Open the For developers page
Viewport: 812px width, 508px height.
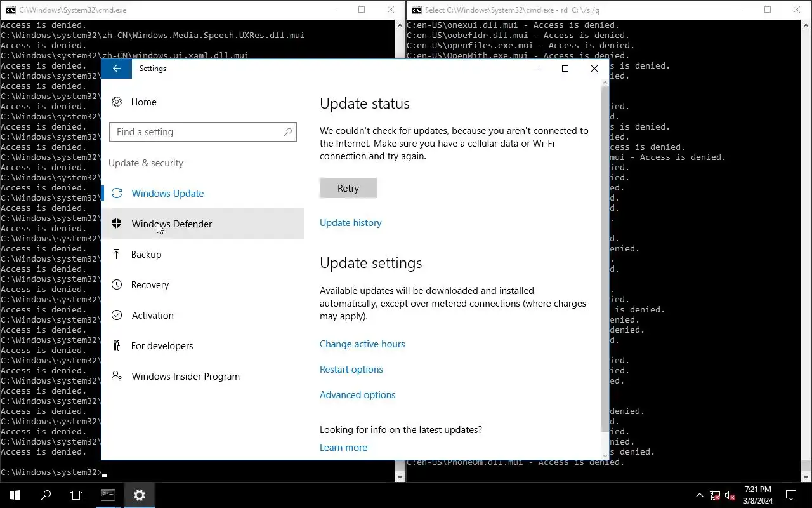pyautogui.click(x=203, y=345)
